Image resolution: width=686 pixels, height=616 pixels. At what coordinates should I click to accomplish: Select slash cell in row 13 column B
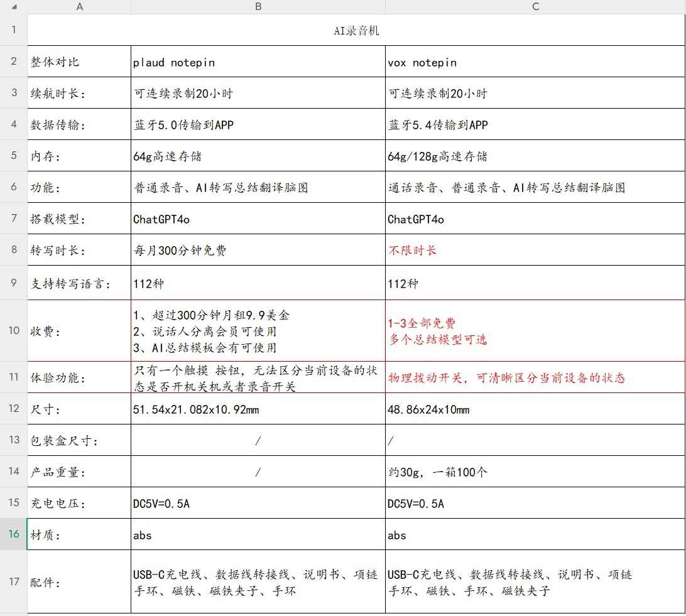click(x=258, y=440)
